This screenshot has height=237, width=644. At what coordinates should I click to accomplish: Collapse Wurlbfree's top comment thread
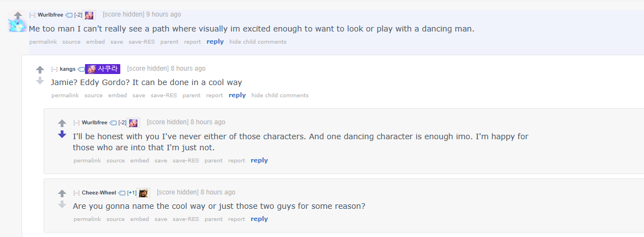pyautogui.click(x=33, y=15)
